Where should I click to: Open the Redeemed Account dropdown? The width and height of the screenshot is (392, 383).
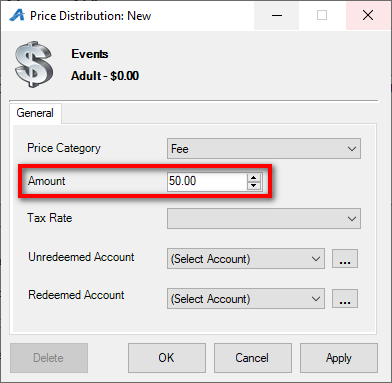pyautogui.click(x=246, y=299)
